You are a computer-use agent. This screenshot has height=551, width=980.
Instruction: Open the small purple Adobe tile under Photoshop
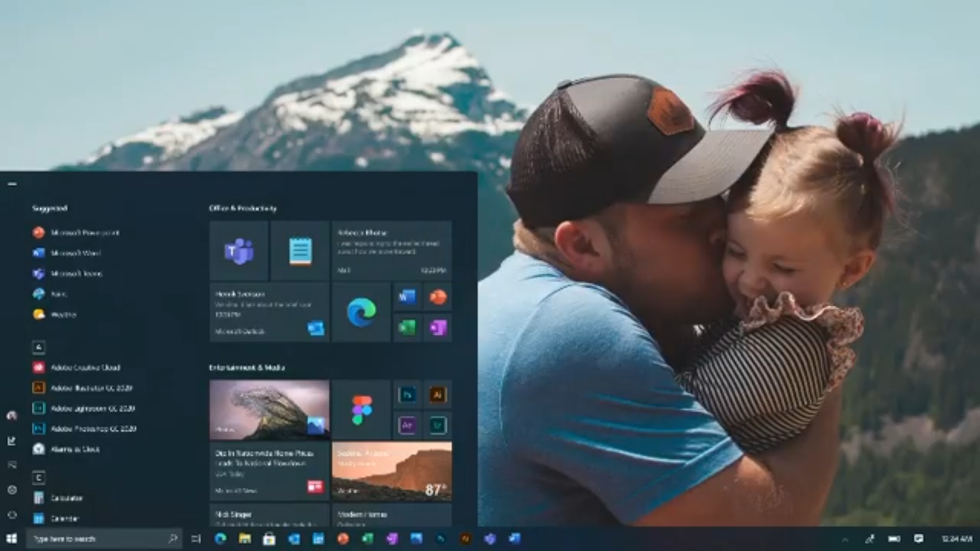407,425
